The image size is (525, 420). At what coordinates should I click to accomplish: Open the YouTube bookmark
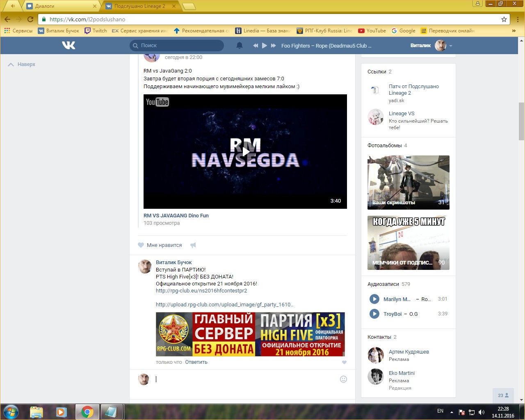pyautogui.click(x=372, y=31)
